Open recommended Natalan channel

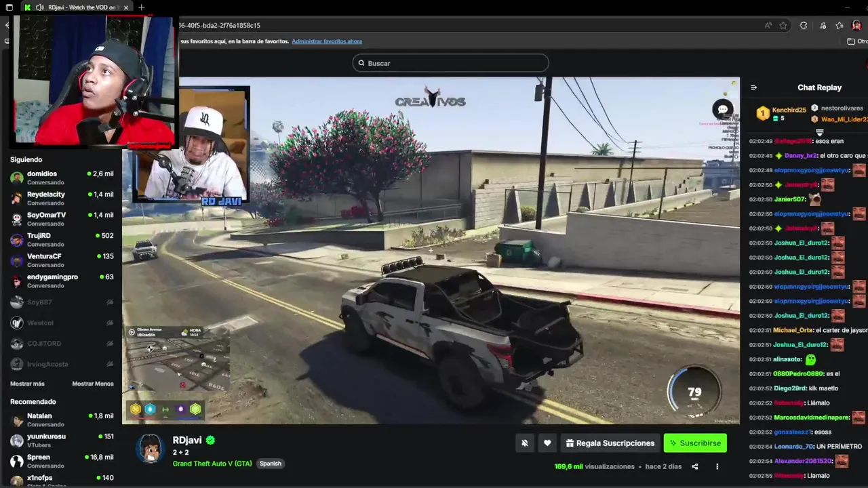(x=61, y=420)
